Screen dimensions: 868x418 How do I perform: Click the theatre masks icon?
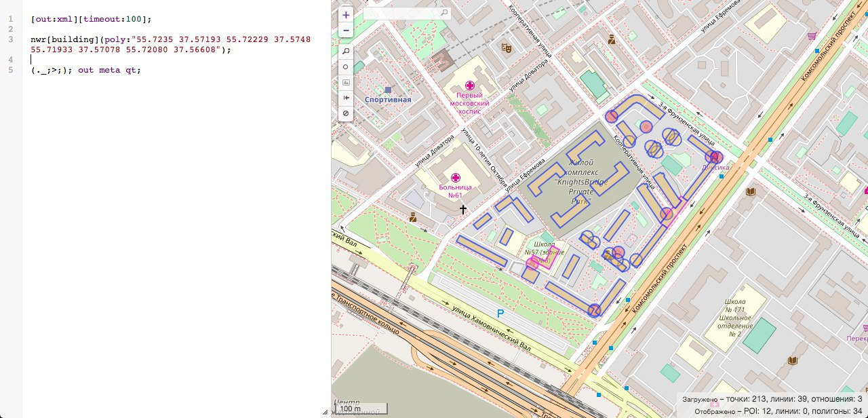[x=505, y=49]
